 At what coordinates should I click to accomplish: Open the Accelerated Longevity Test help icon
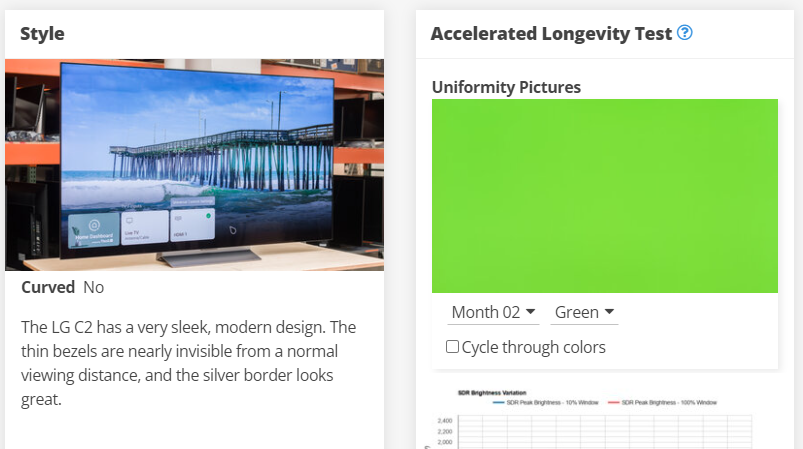coord(685,33)
